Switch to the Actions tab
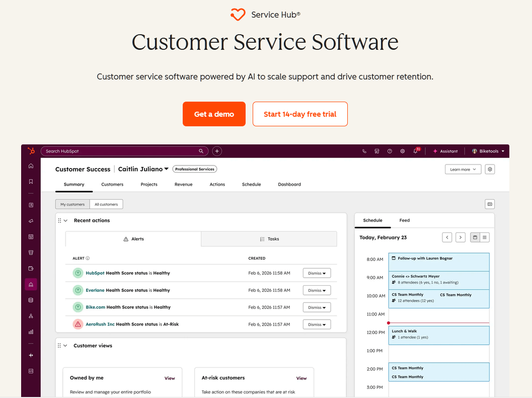 coord(217,185)
